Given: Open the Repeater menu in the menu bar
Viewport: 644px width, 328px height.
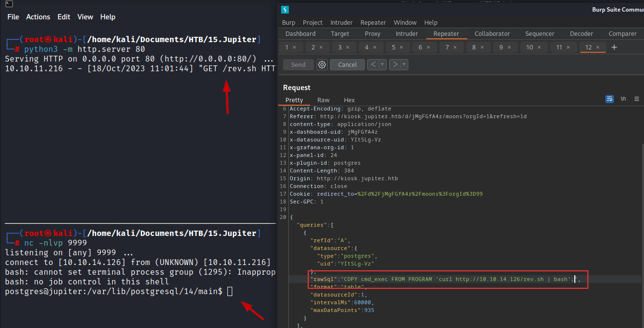Looking at the screenshot, I should [x=373, y=22].
